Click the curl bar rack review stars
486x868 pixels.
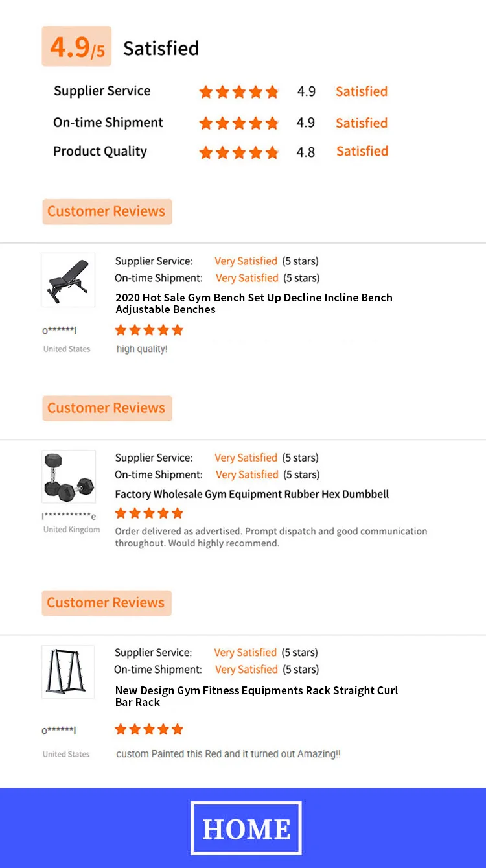pos(149,729)
